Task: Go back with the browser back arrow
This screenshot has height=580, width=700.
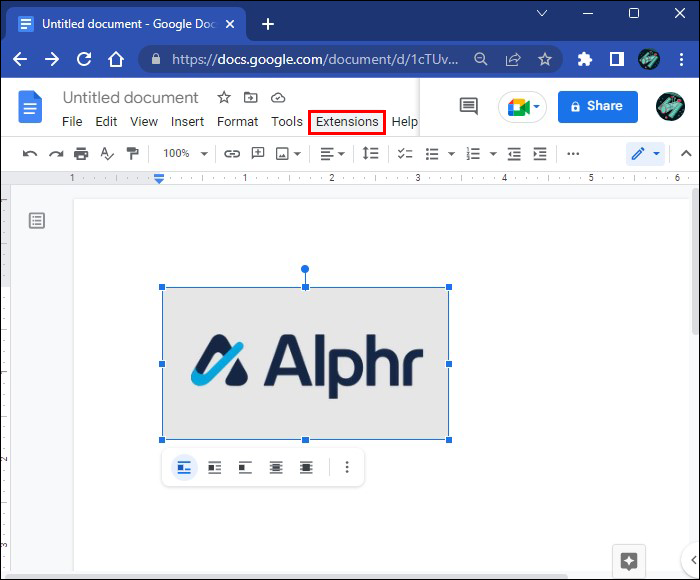Action: (20, 59)
